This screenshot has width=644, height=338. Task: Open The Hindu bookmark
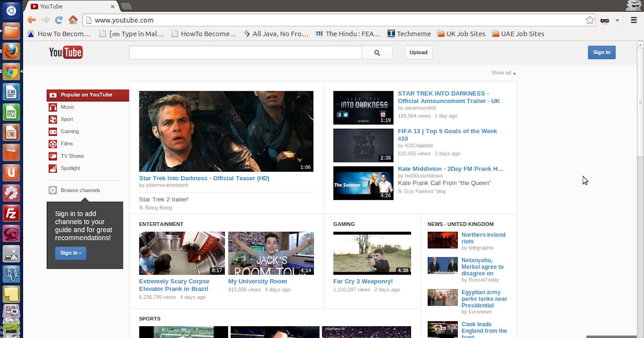tap(348, 34)
